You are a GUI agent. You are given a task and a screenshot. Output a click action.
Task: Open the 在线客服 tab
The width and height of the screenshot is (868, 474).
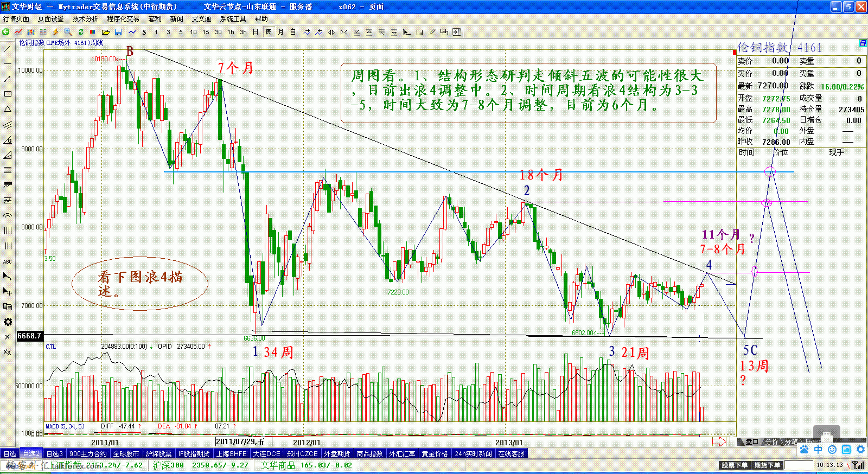click(511, 453)
